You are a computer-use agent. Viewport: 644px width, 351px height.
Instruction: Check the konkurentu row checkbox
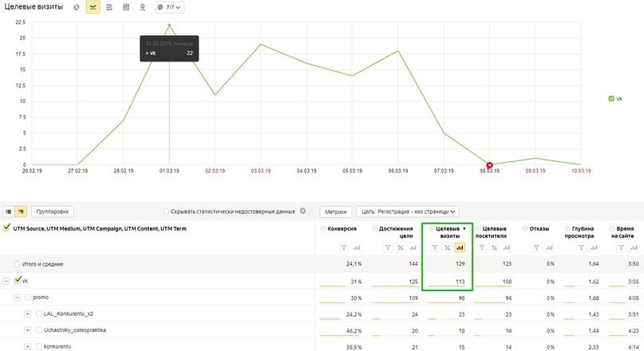tap(39, 346)
